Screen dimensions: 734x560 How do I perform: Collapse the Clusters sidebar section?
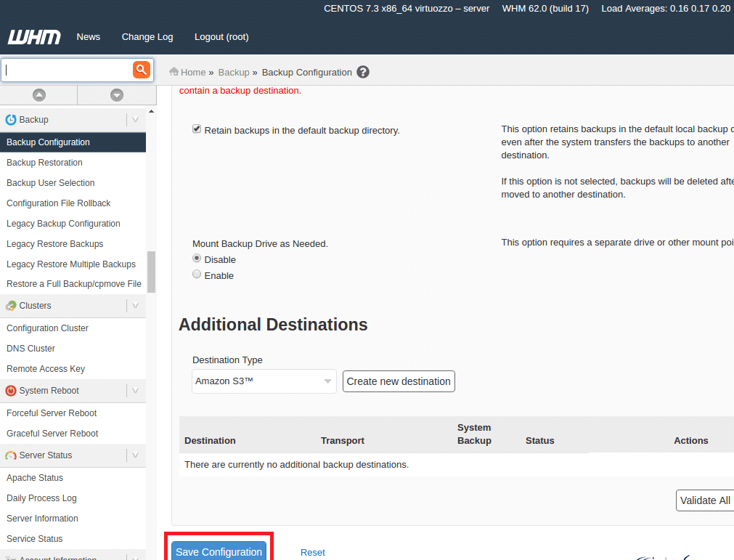[135, 306]
